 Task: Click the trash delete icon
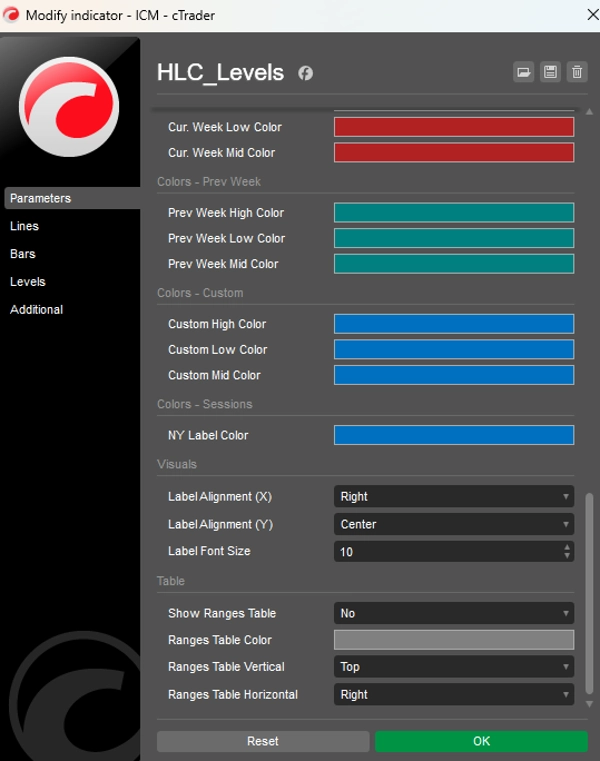tap(577, 72)
